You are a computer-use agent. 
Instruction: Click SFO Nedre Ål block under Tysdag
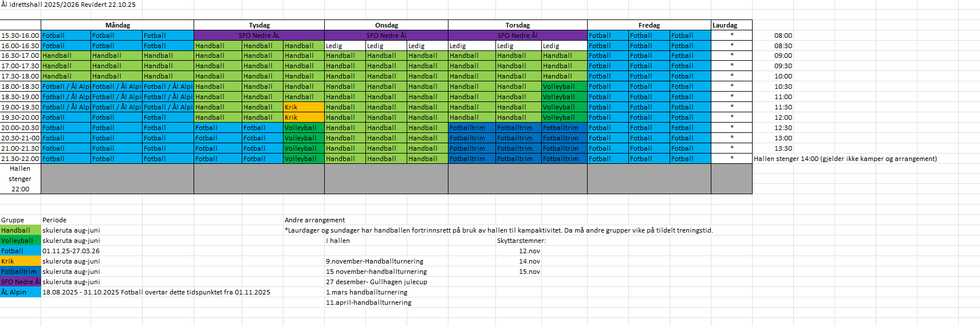259,36
